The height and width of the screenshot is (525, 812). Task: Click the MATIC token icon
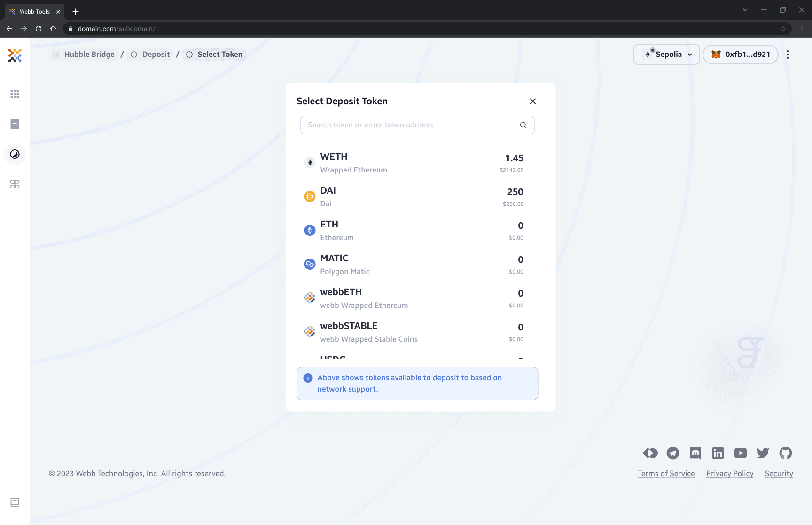(x=310, y=264)
